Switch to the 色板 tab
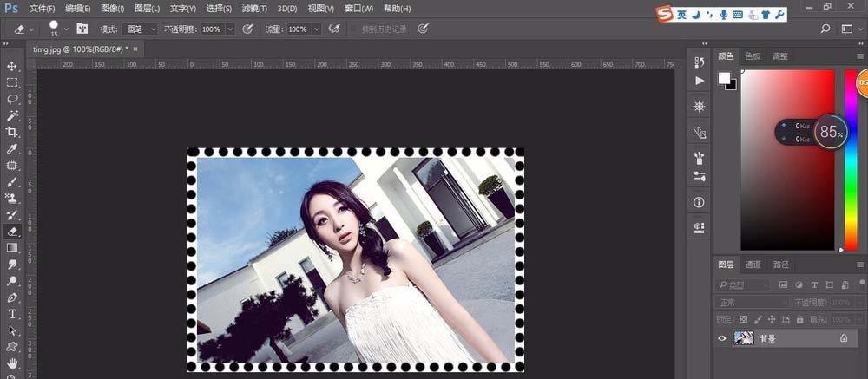Screen dimensions: 868x379 [753, 56]
